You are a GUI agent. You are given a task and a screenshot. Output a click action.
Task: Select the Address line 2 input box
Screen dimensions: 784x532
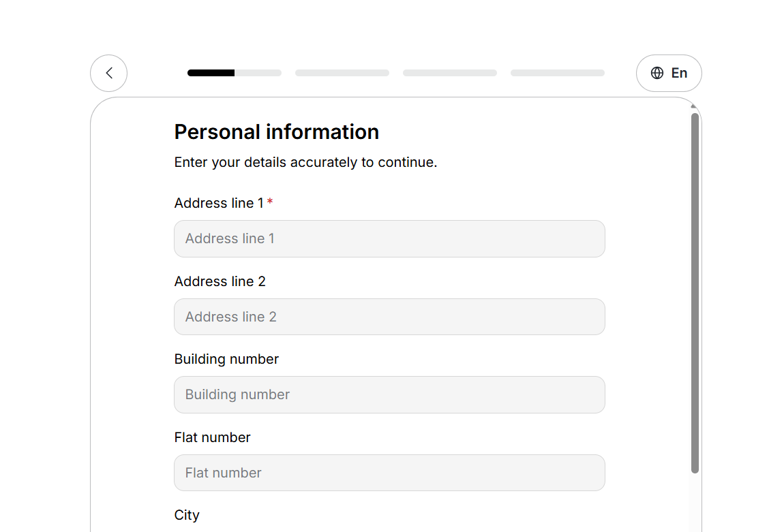tap(389, 317)
